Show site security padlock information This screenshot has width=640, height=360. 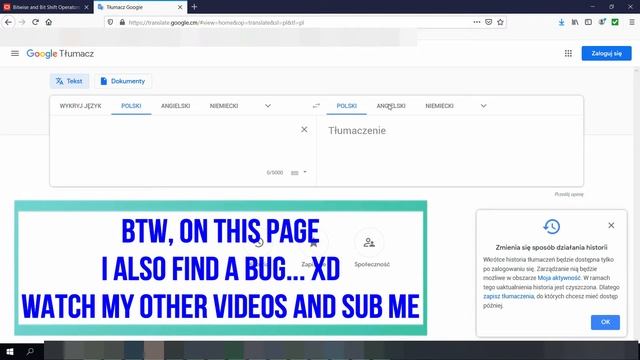pos(122,22)
